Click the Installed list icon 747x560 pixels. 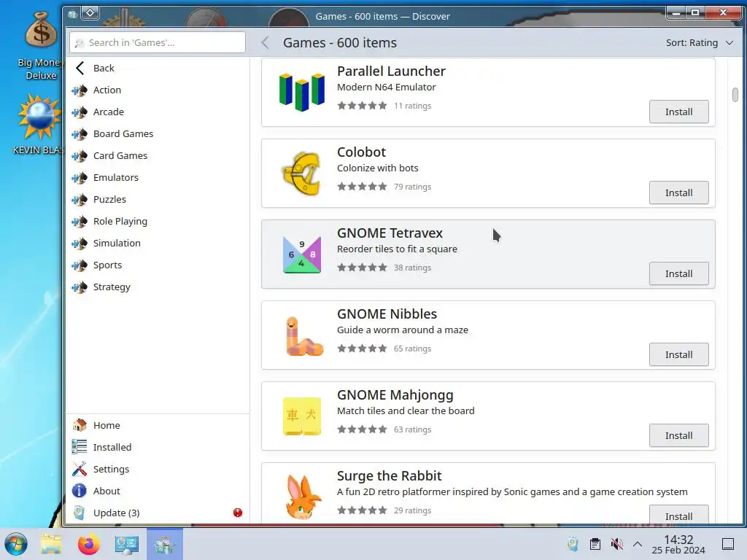(x=79, y=447)
